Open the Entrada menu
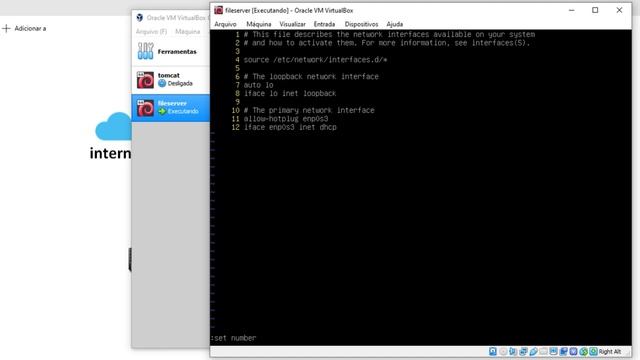Image resolution: width=640 pixels, height=360 pixels. coord(324,24)
